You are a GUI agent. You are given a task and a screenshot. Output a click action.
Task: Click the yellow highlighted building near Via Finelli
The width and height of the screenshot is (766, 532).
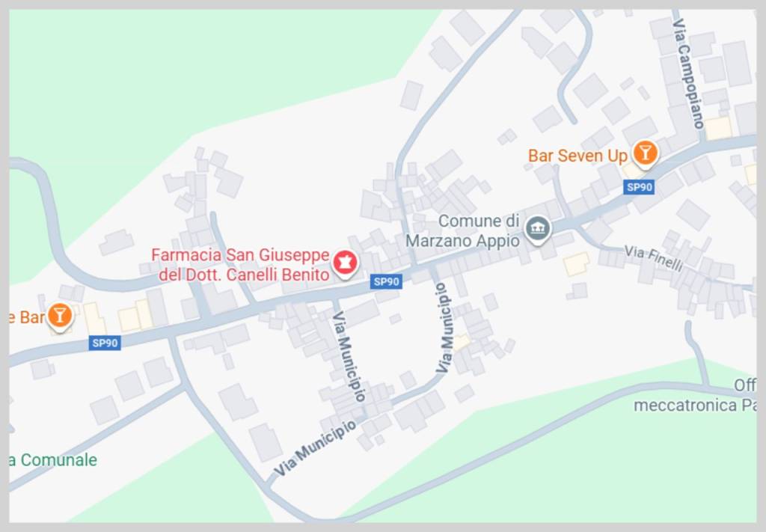(x=577, y=264)
